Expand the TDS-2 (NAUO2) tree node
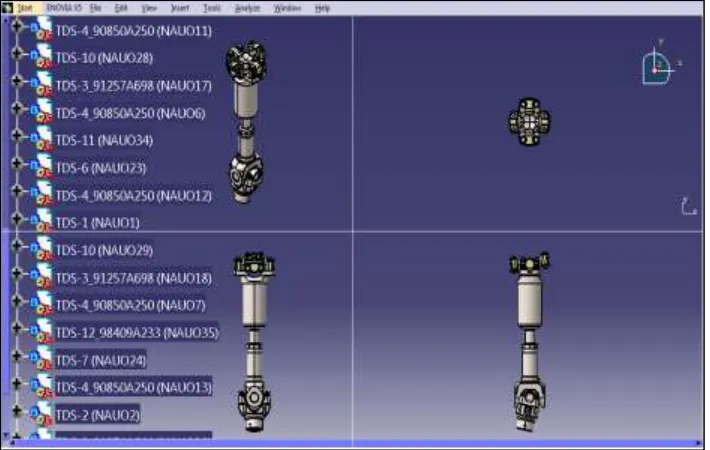The image size is (710, 450). [17, 411]
